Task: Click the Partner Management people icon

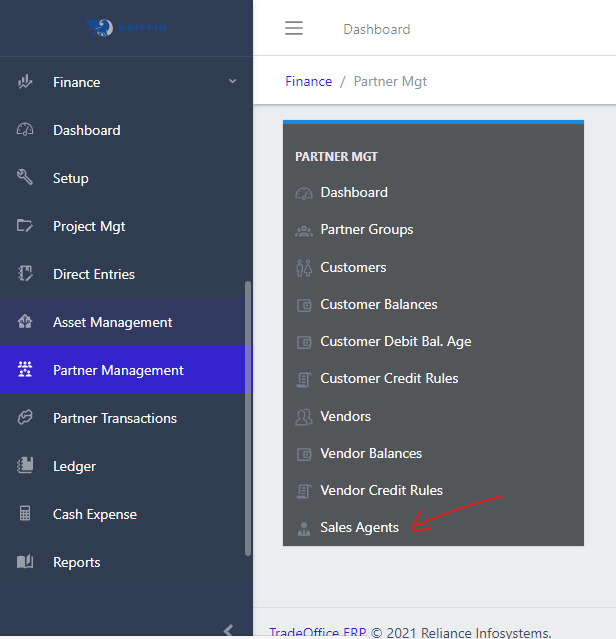Action: pyautogui.click(x=25, y=369)
